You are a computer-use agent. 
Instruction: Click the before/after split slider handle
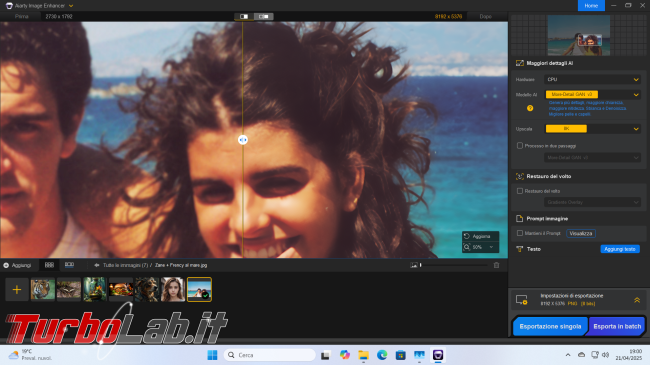point(243,140)
